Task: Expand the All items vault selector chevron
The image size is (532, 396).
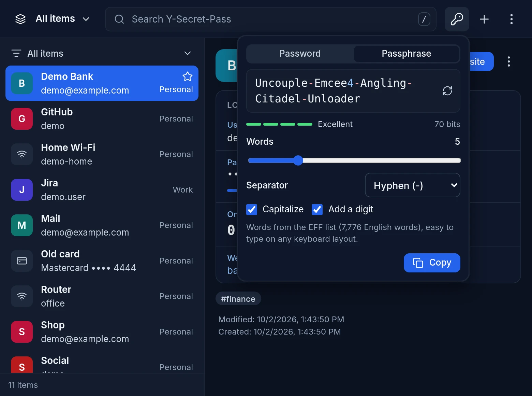Action: (86, 19)
